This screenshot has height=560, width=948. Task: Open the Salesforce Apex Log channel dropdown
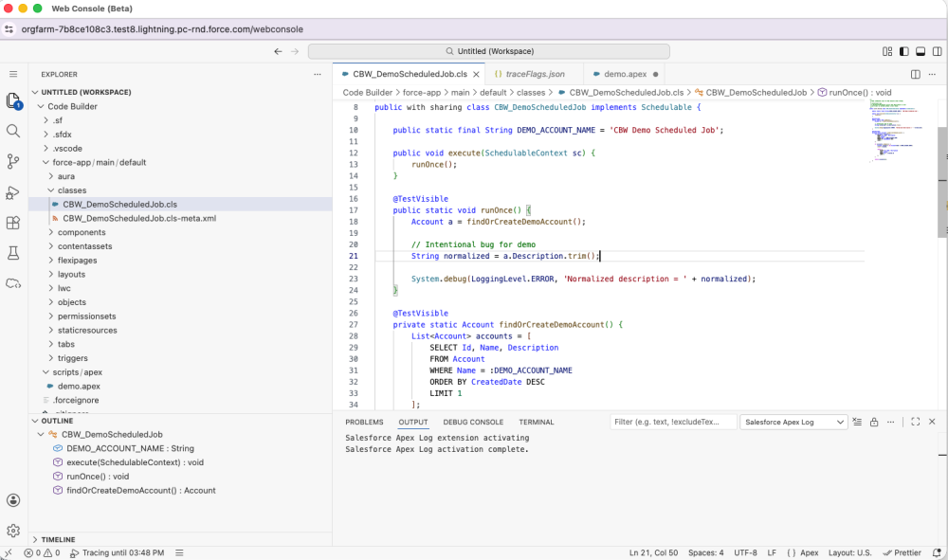[x=794, y=421]
